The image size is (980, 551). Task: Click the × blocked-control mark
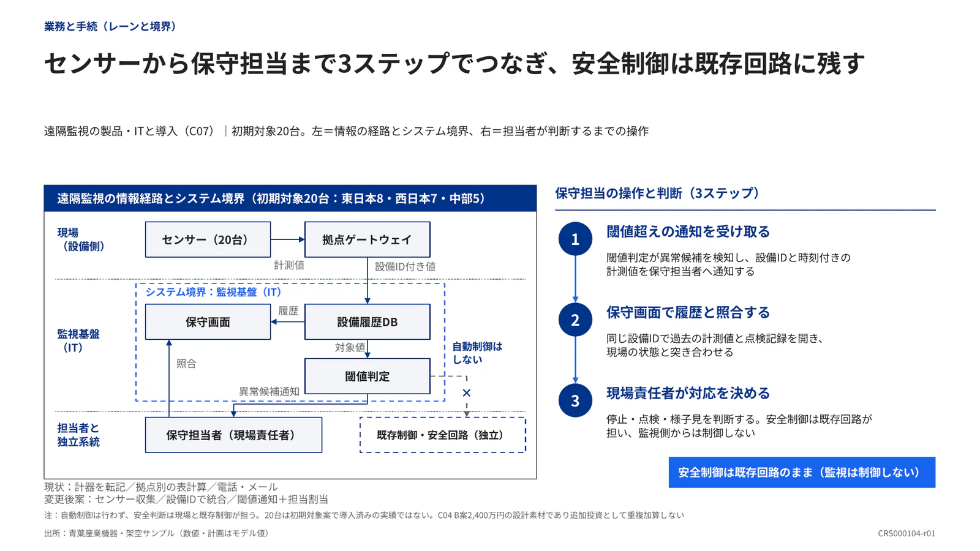[x=467, y=393]
